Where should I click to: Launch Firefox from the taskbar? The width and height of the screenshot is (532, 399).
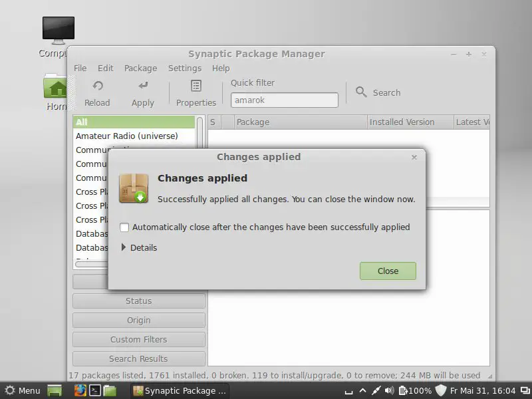80,390
